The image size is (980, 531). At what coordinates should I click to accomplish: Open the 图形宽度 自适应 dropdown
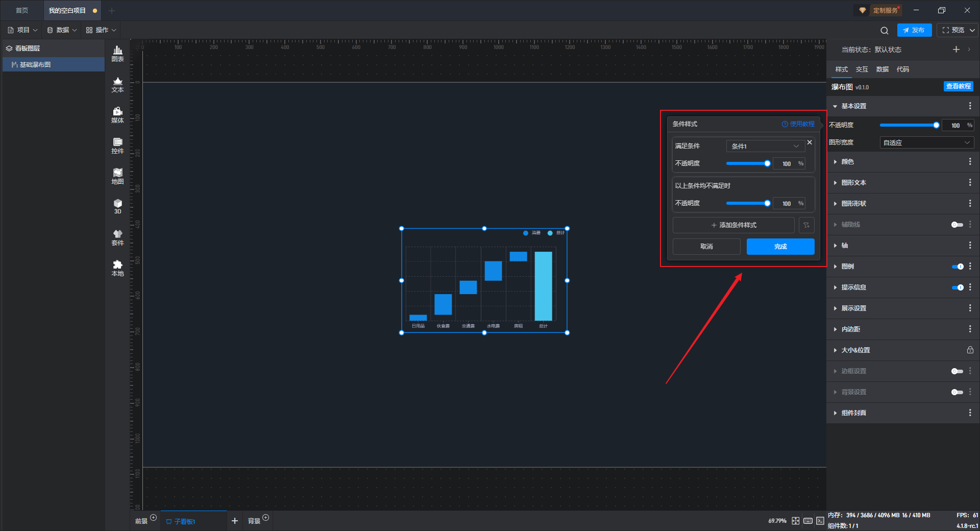pyautogui.click(x=927, y=142)
